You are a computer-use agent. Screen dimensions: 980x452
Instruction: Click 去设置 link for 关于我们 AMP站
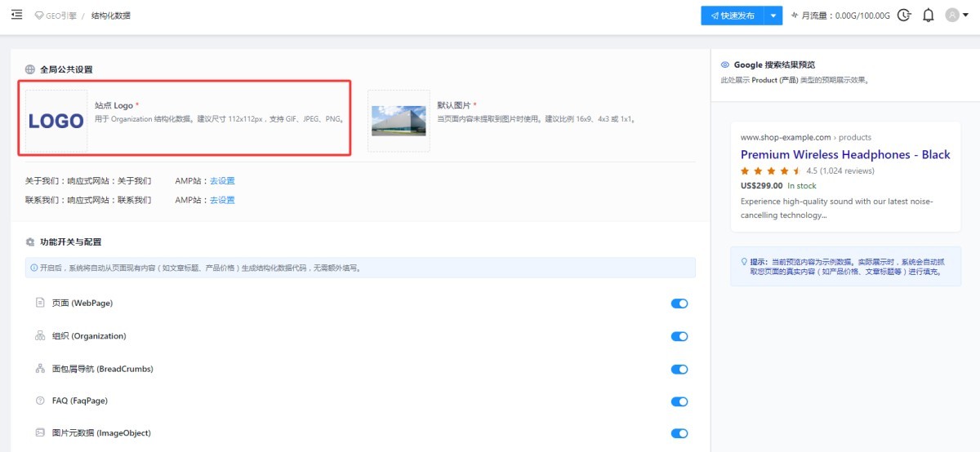222,180
